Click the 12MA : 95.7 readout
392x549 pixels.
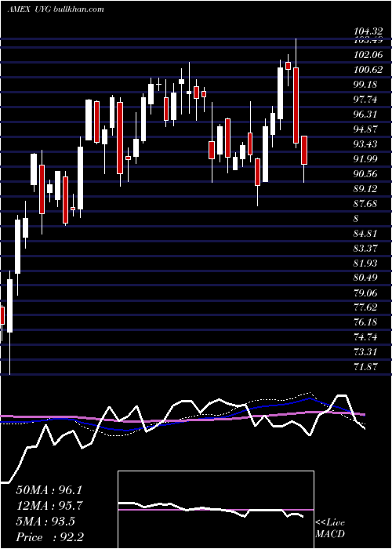click(49, 506)
